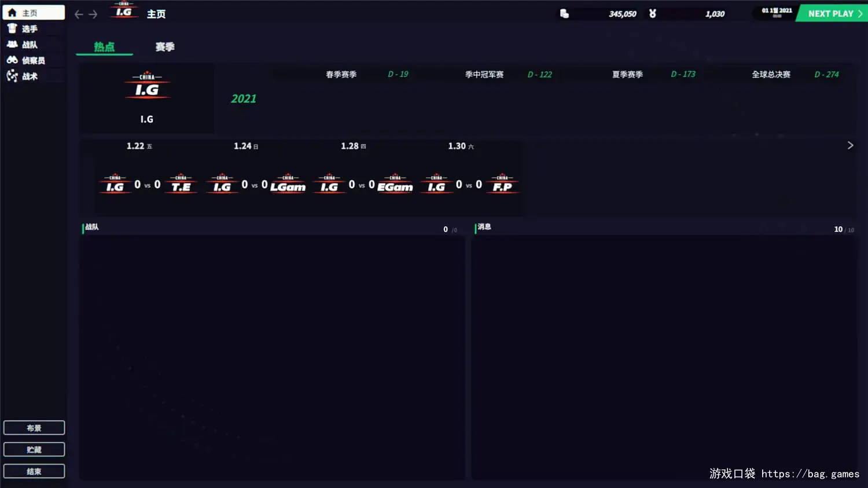Click the T.E opponent logo

click(x=181, y=184)
